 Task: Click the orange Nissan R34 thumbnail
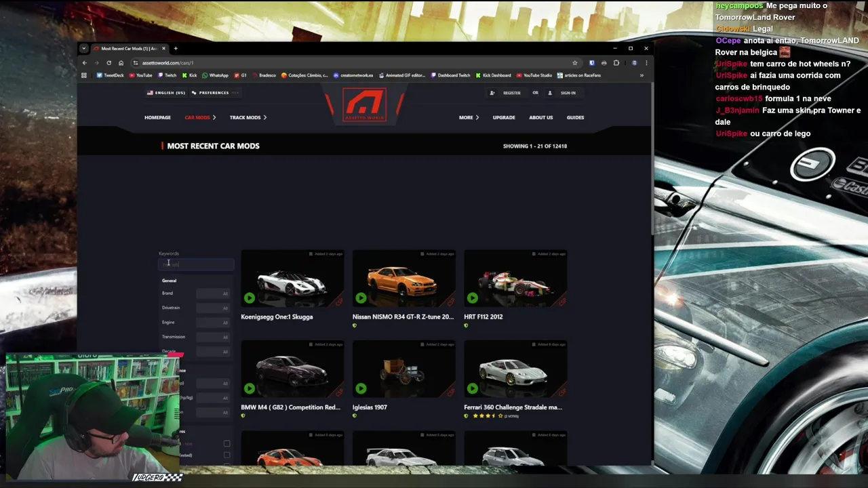[x=404, y=279]
